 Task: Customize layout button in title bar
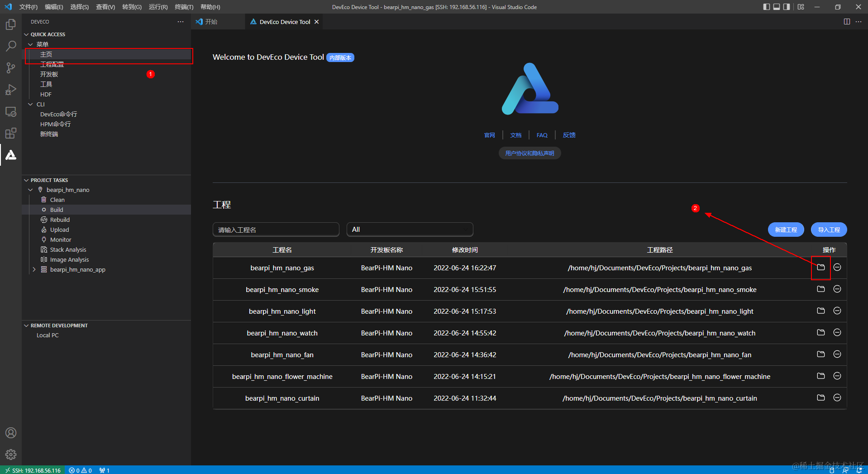click(801, 7)
